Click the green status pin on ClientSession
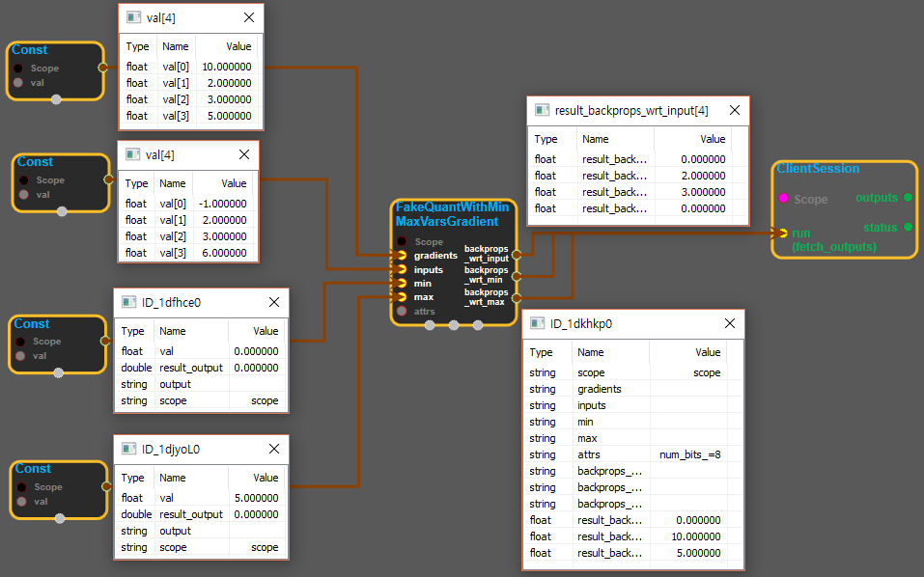 (x=907, y=228)
